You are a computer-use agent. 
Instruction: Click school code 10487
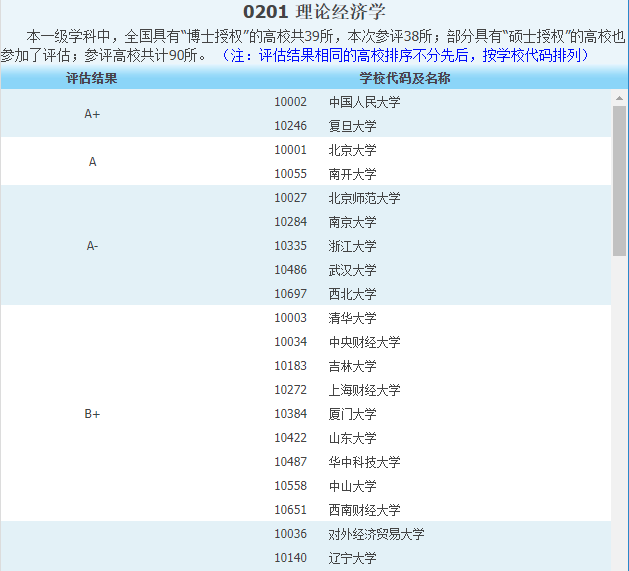290,462
